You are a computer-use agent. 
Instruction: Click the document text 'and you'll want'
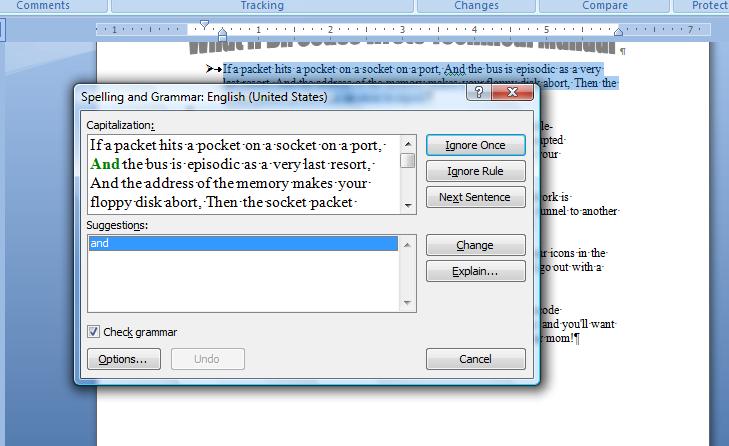point(579,324)
